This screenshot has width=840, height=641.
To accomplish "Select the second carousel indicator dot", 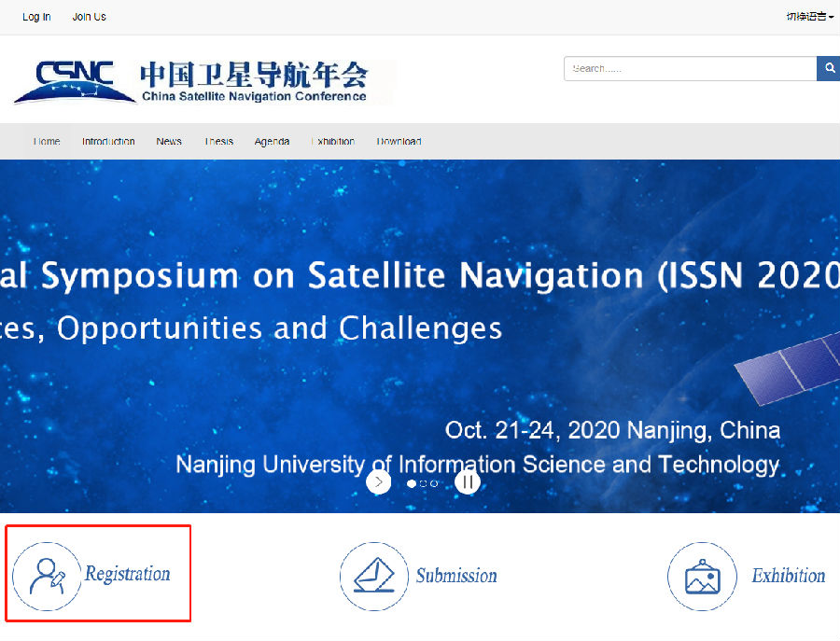I will 423,483.
